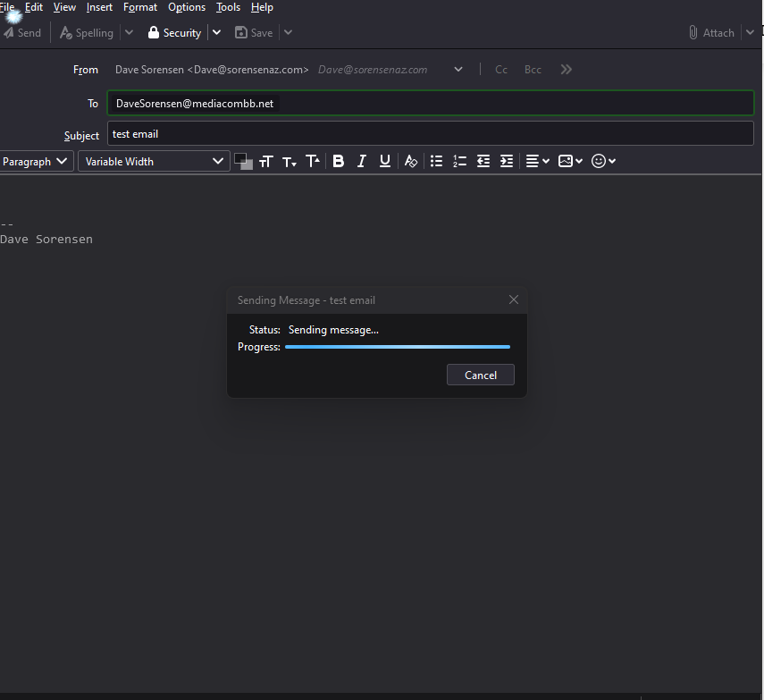Click the Security lock button
Viewport: 764px width, 700px height.
pyautogui.click(x=174, y=33)
